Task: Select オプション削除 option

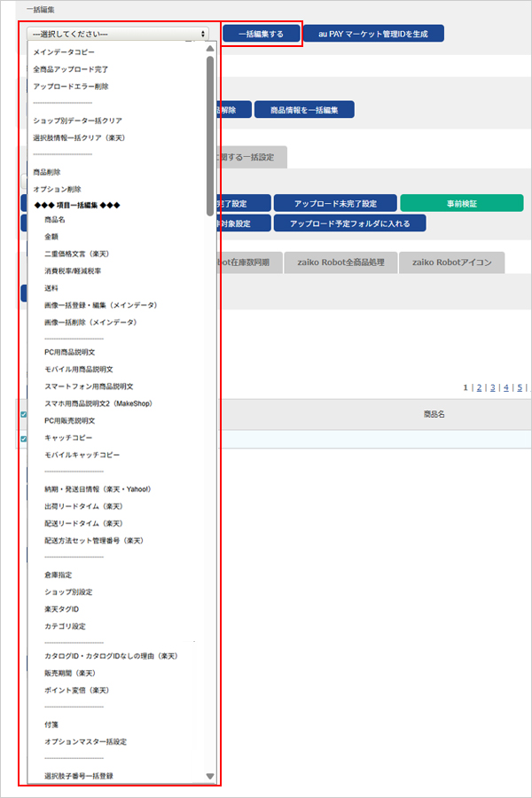Action: click(57, 190)
